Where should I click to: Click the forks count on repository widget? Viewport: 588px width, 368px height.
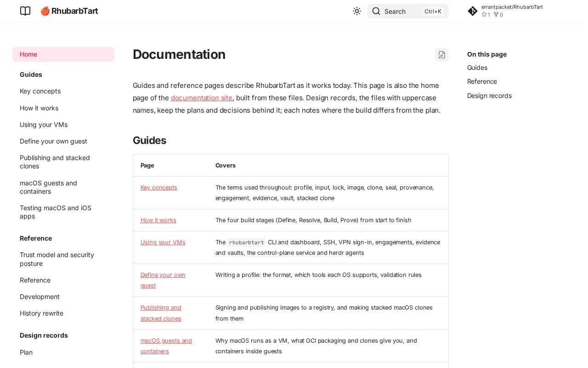[x=498, y=15]
